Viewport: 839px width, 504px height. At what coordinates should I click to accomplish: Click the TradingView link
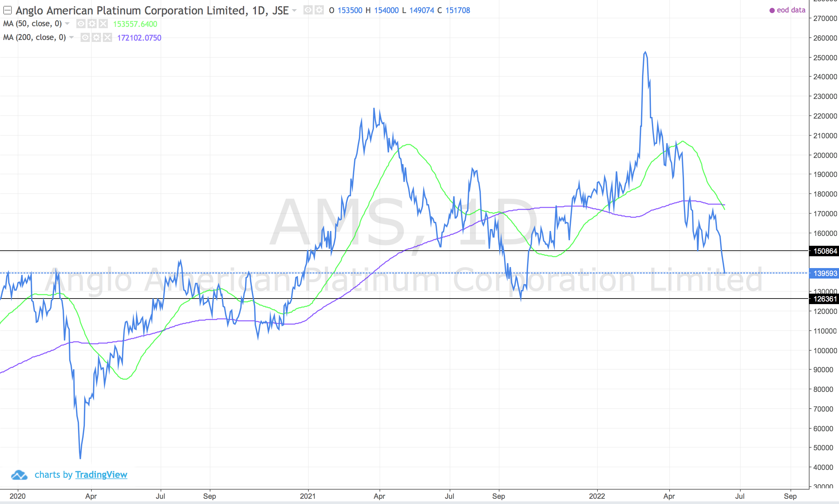point(101,475)
